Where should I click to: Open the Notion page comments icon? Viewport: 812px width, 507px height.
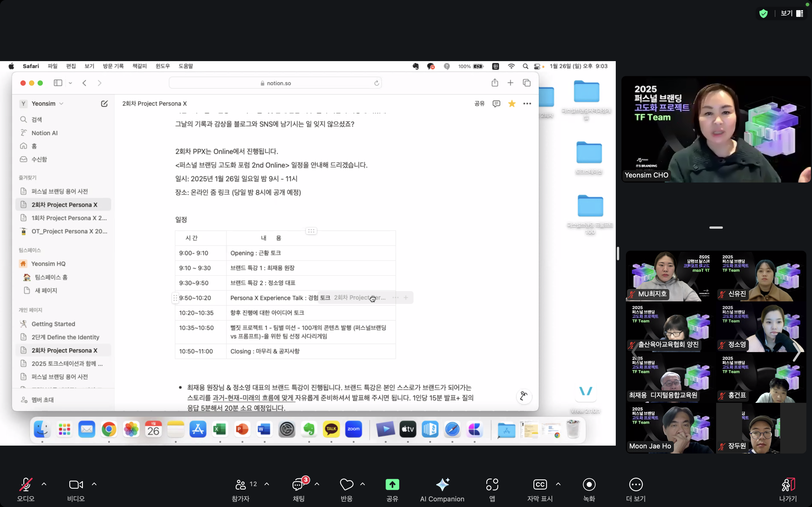click(496, 104)
